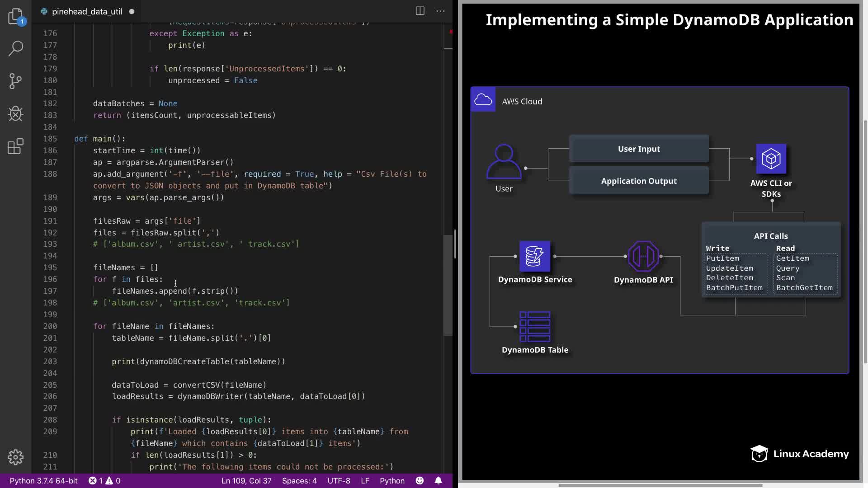This screenshot has height=488, width=868.
Task: Open the Python language mode selector
Action: click(392, 481)
